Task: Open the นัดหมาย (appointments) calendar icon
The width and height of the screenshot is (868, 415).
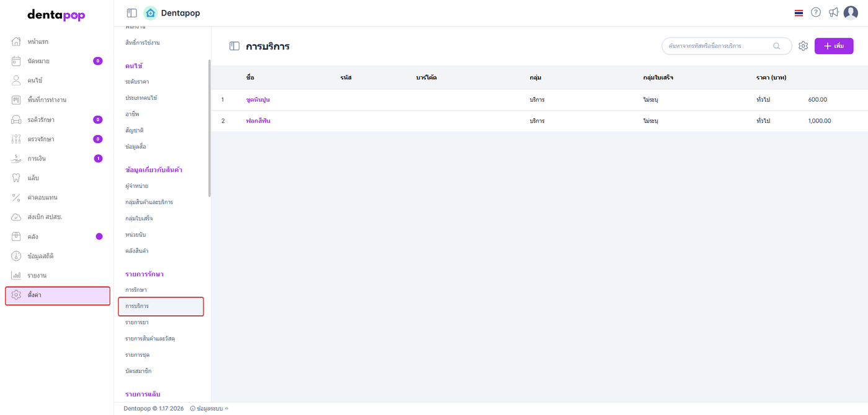Action: 17,61
